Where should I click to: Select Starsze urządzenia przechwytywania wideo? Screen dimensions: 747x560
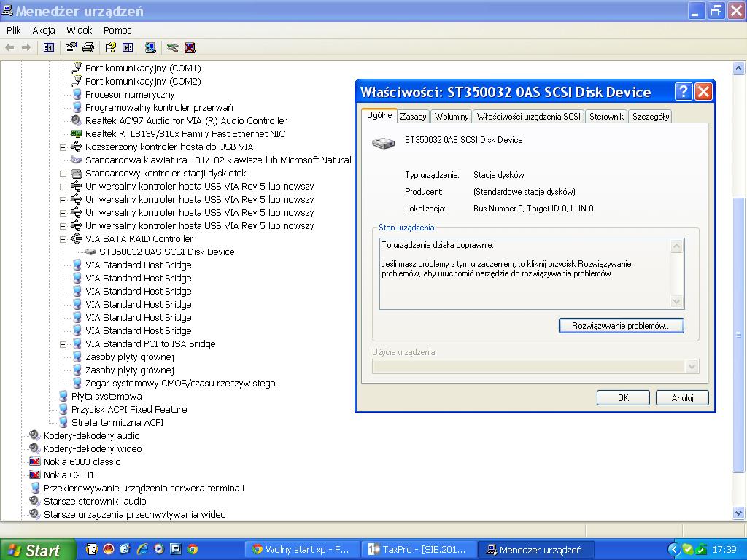(x=134, y=514)
